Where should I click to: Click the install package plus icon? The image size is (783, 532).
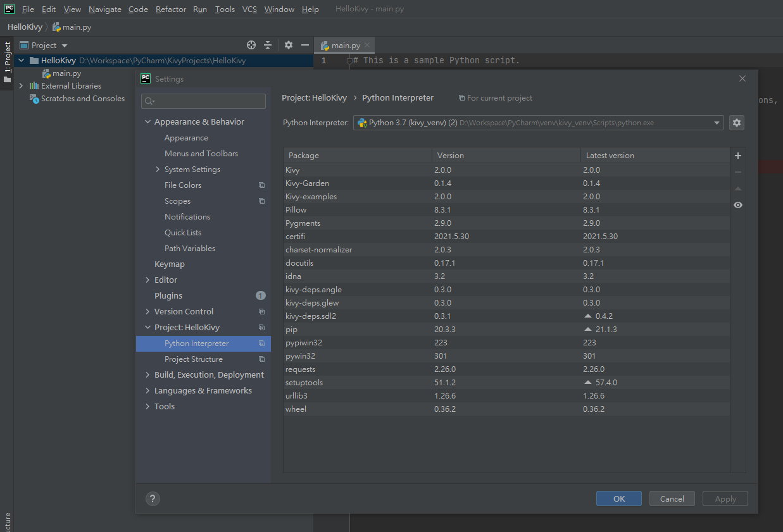[x=737, y=156]
